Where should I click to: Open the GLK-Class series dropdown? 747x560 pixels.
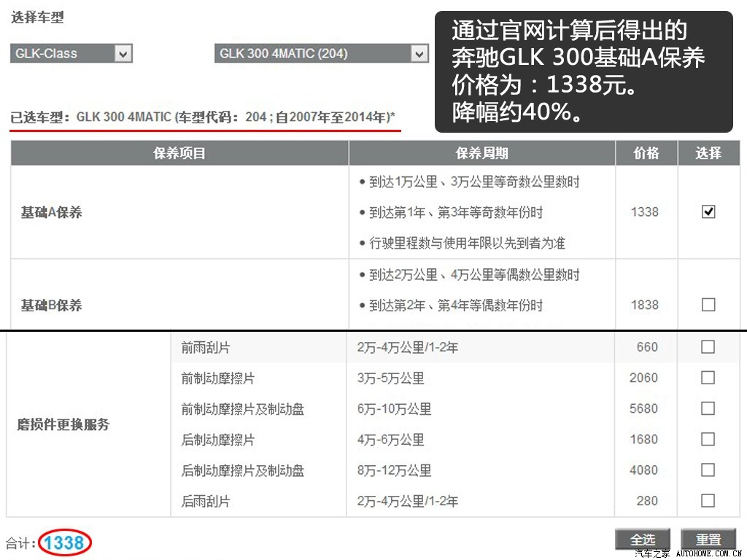[x=71, y=53]
